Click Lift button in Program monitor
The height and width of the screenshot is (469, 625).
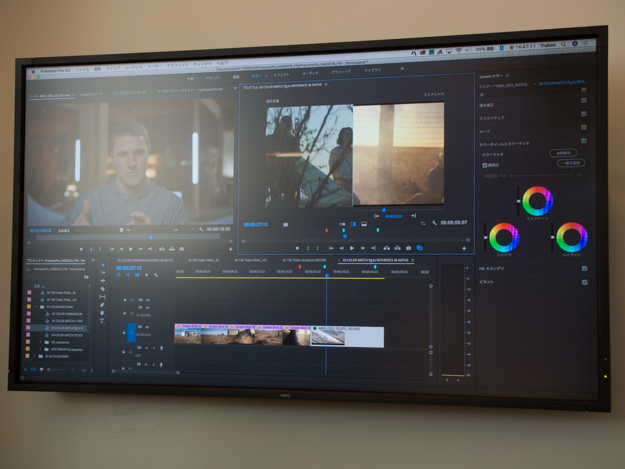coord(387,248)
